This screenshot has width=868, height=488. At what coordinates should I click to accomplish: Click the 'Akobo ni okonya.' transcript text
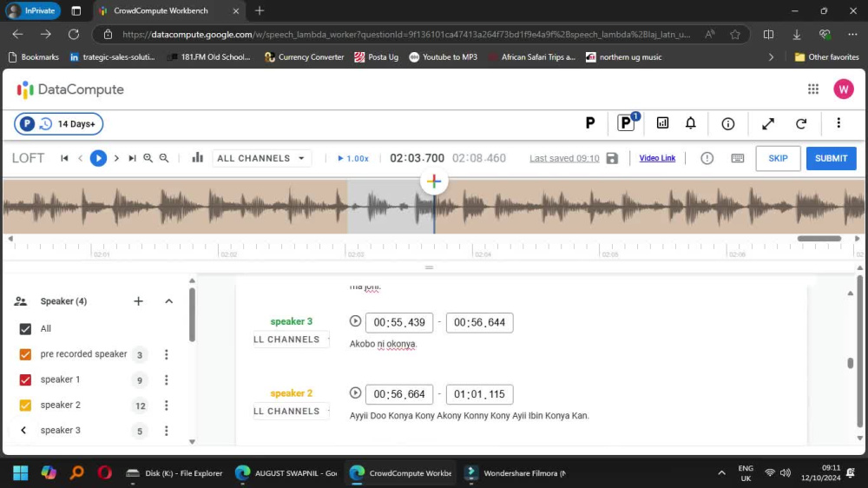383,344
